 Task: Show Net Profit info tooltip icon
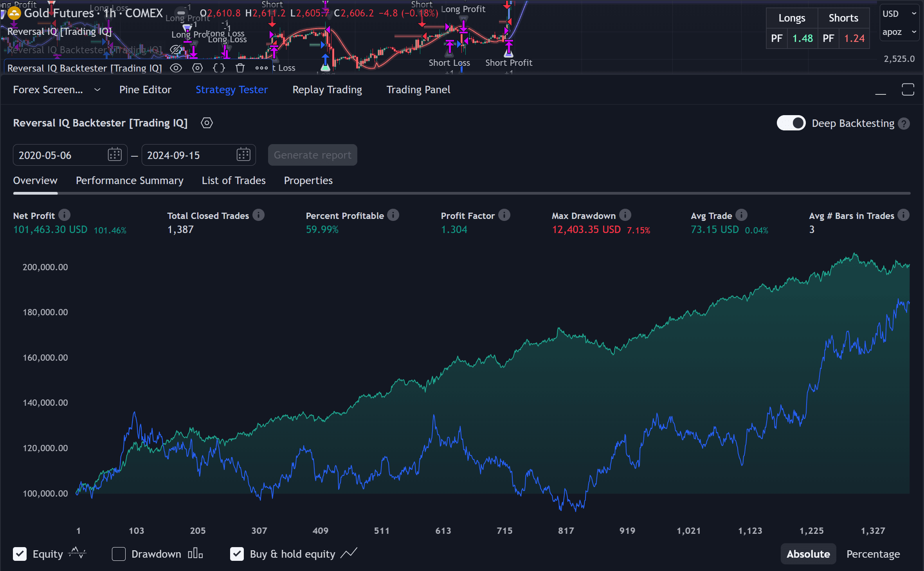64,215
